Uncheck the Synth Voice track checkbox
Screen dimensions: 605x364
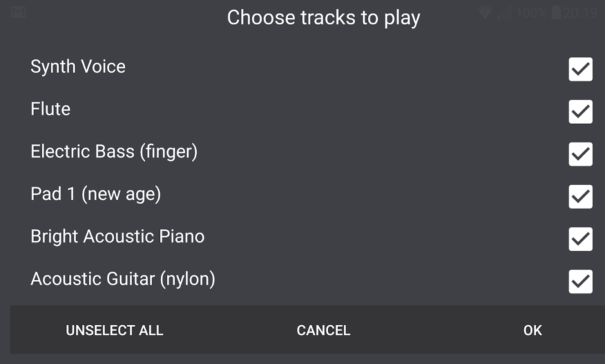click(x=580, y=69)
